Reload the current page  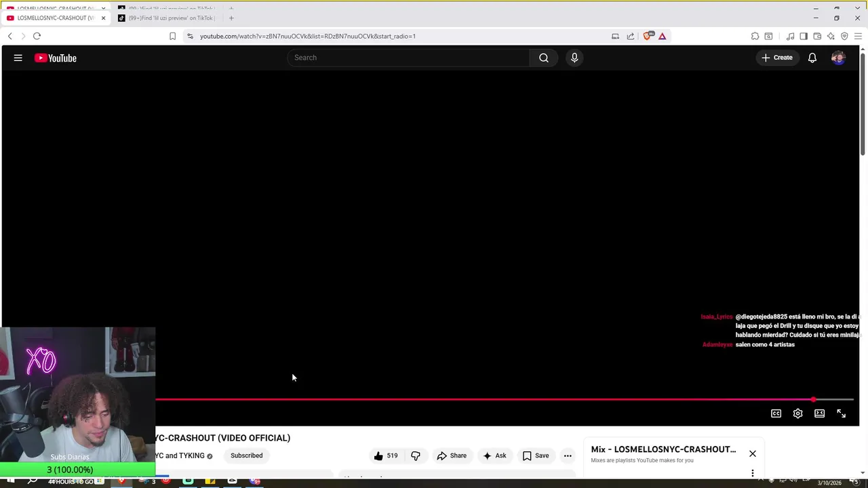point(37,36)
